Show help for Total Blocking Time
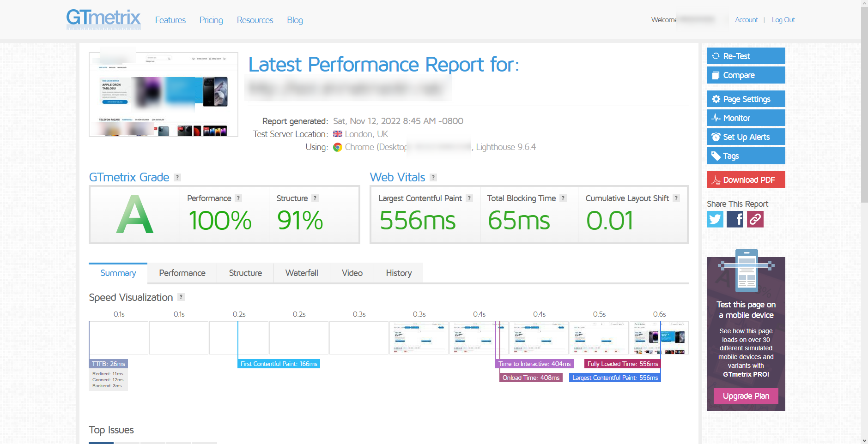Viewport: 868px width, 444px height. [x=563, y=198]
